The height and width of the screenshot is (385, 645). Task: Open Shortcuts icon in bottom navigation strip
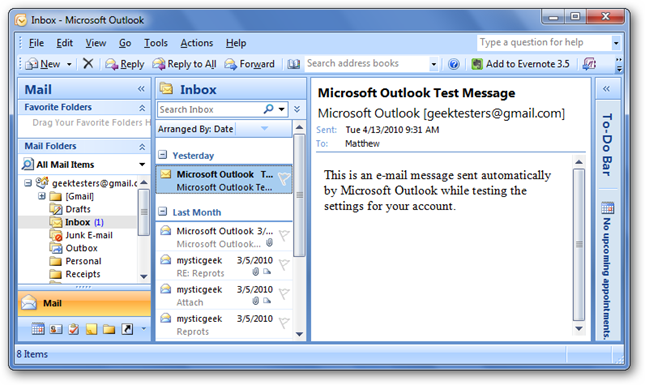[x=127, y=329]
